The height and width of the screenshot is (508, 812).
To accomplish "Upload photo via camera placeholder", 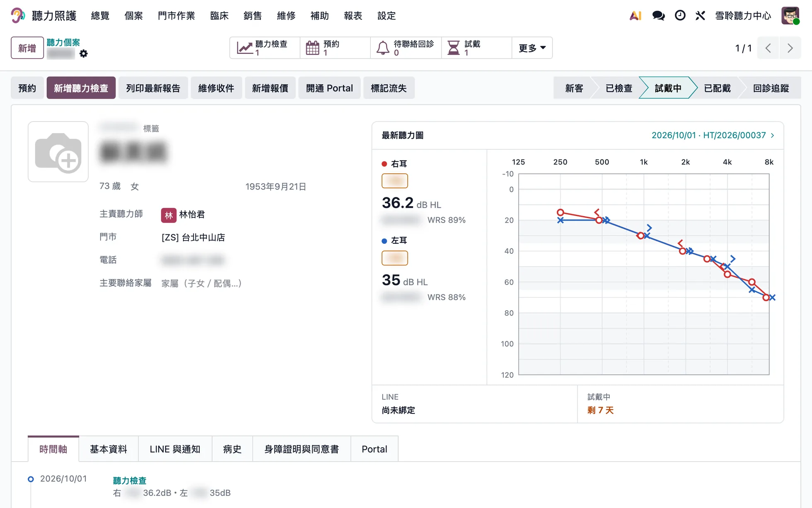I will point(58,152).
